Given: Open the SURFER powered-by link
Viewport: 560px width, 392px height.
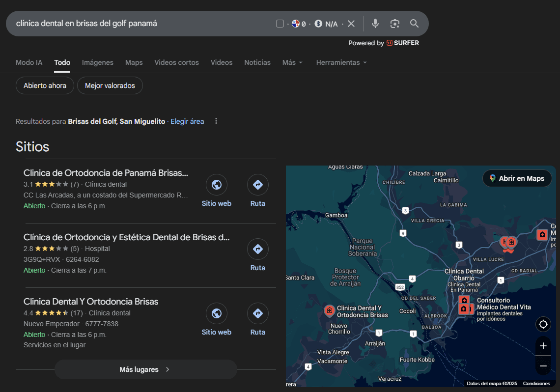Looking at the screenshot, I should click(402, 43).
